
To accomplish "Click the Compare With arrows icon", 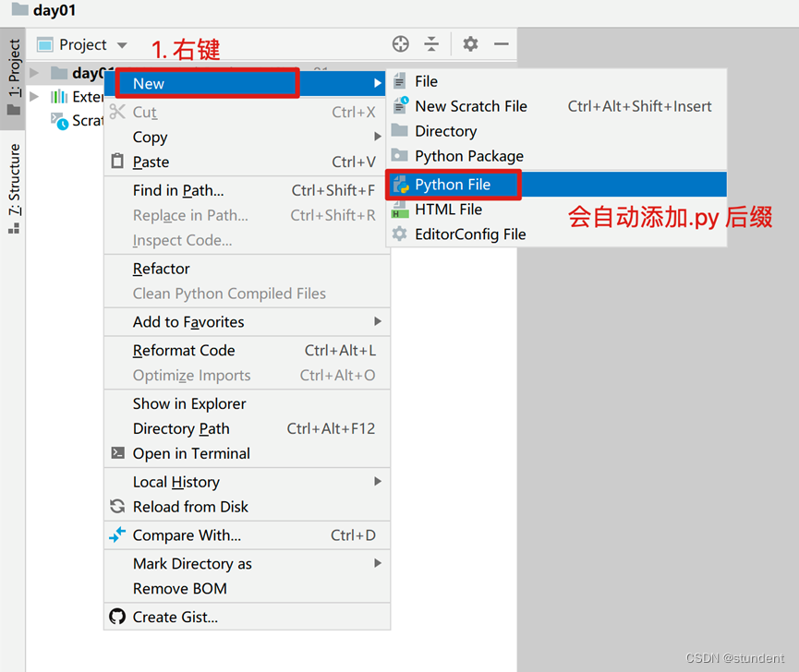I will [x=117, y=534].
